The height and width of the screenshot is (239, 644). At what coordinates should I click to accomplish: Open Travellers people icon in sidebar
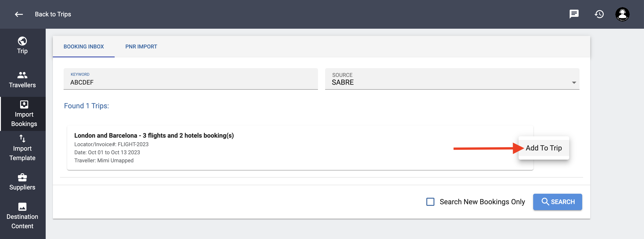click(x=22, y=75)
